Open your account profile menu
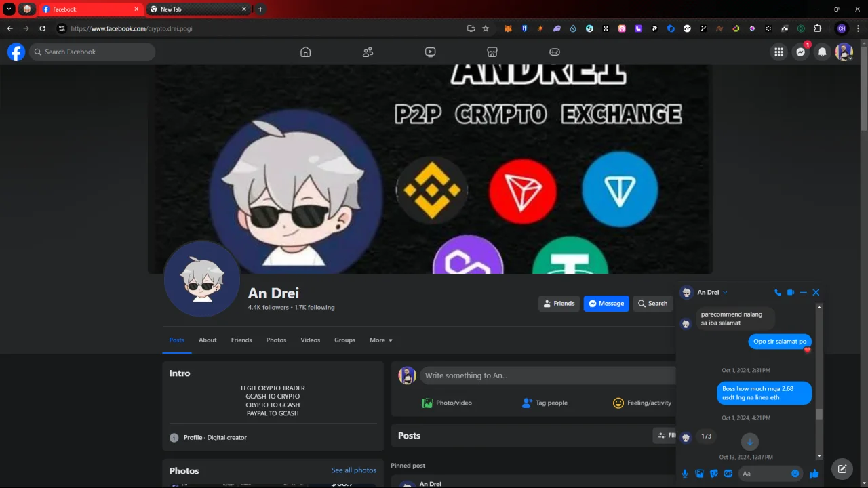This screenshot has width=868, height=488. point(844,52)
